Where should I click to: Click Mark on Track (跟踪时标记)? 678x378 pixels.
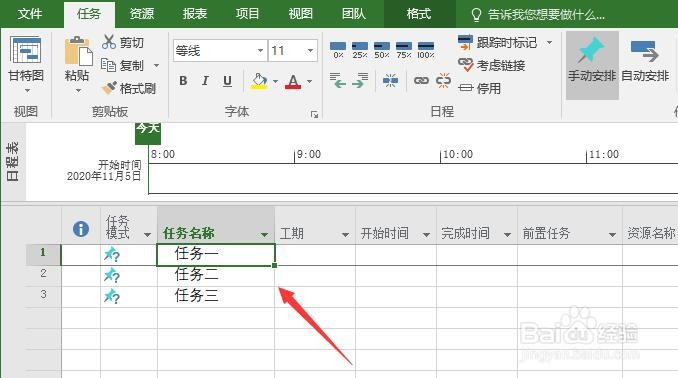pyautogui.click(x=497, y=42)
